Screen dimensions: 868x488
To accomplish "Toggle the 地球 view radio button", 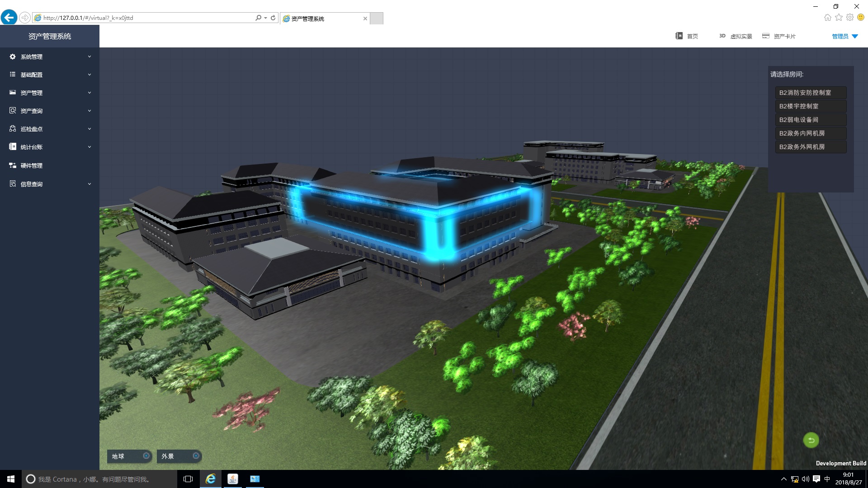I will click(x=146, y=456).
